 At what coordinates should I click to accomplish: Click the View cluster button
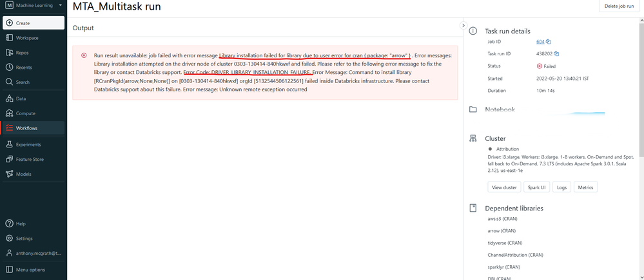[x=504, y=187]
